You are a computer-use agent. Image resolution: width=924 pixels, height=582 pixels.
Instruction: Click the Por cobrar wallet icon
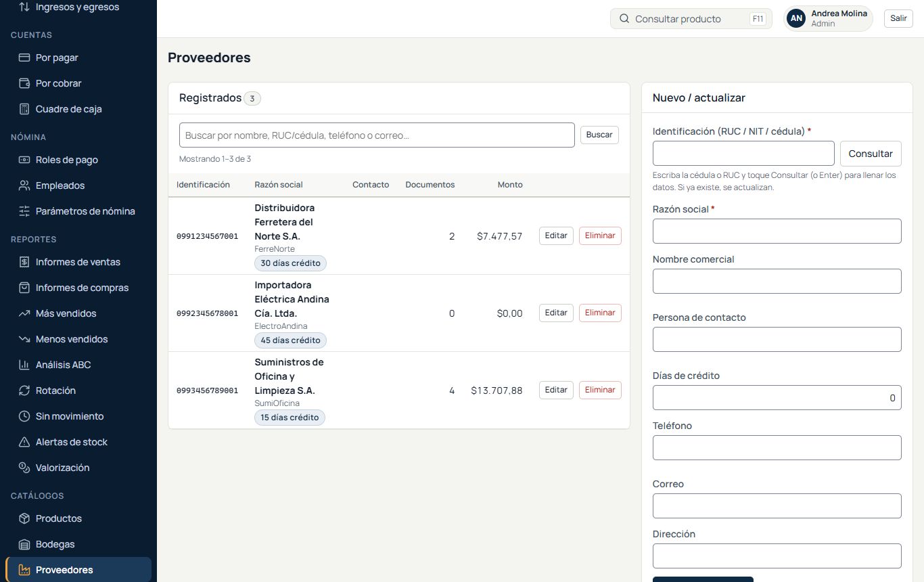tap(24, 83)
